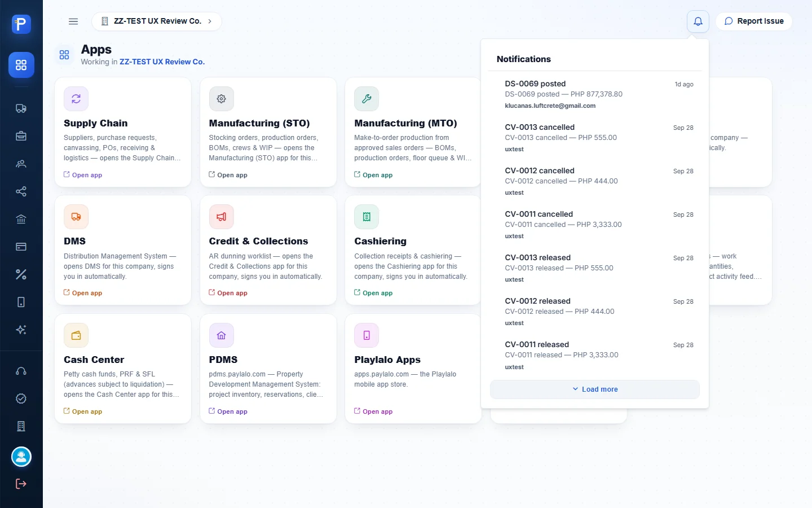Viewport: 812px width, 508px height.
Task: Select the CV-0013 cancelled notification
Action: (595, 138)
